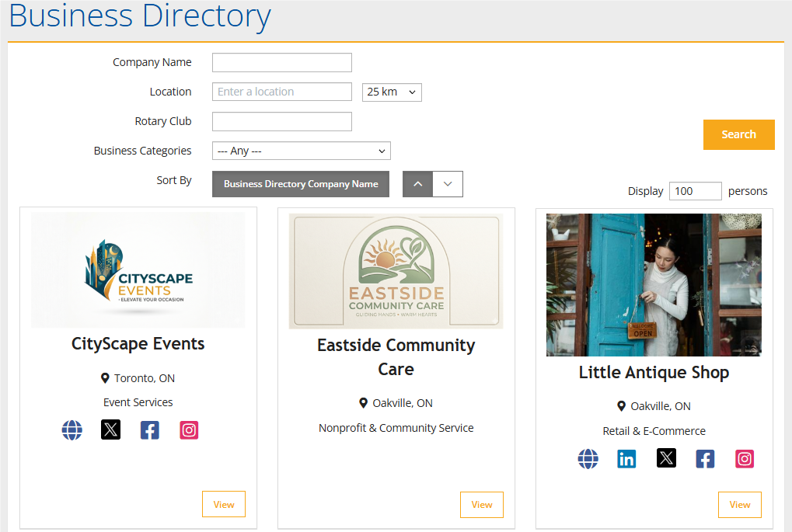Click the Little Antique Shop photo
Image resolution: width=792 pixels, height=532 pixels.
click(654, 285)
